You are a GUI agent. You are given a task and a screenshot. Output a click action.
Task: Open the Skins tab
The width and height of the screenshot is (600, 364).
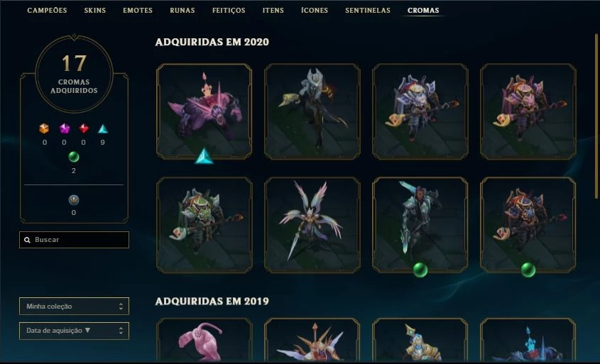pyautogui.click(x=95, y=11)
